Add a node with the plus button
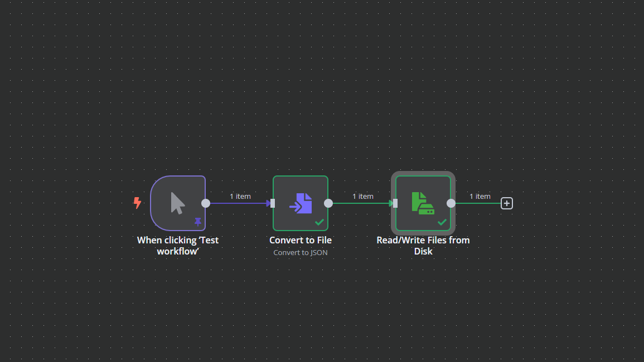Screen dimensions: 644x362 [507, 203]
